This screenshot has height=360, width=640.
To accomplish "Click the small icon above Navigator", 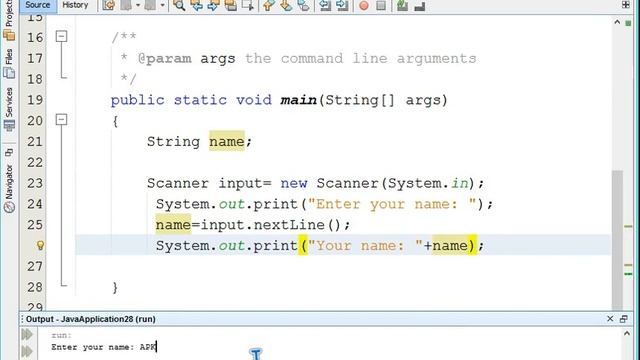I will (9, 153).
